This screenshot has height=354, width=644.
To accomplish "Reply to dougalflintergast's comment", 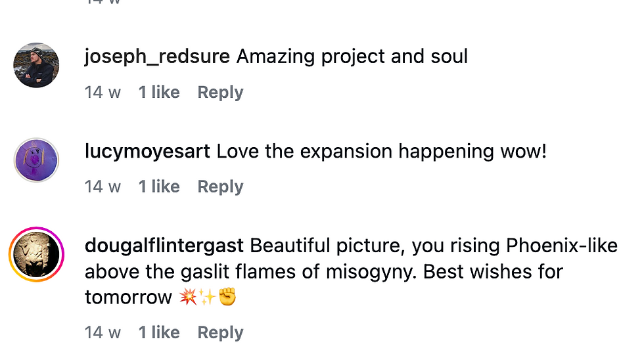I will coord(220,333).
